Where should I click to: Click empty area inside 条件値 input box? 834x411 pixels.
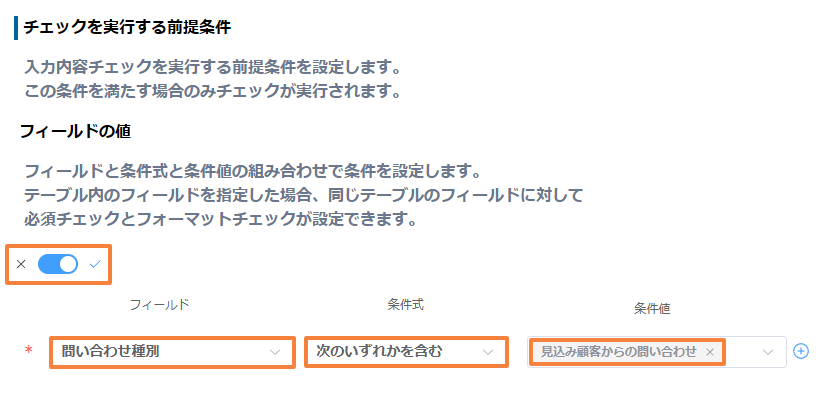click(x=742, y=351)
